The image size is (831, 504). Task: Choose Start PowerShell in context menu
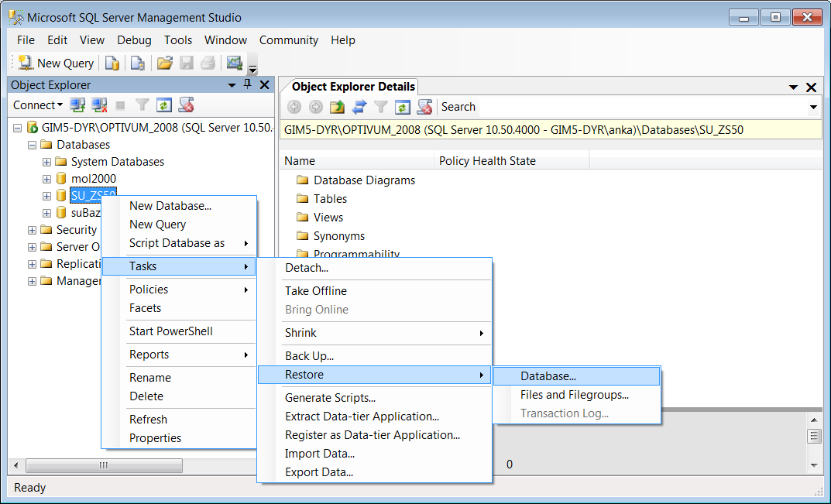click(x=179, y=331)
